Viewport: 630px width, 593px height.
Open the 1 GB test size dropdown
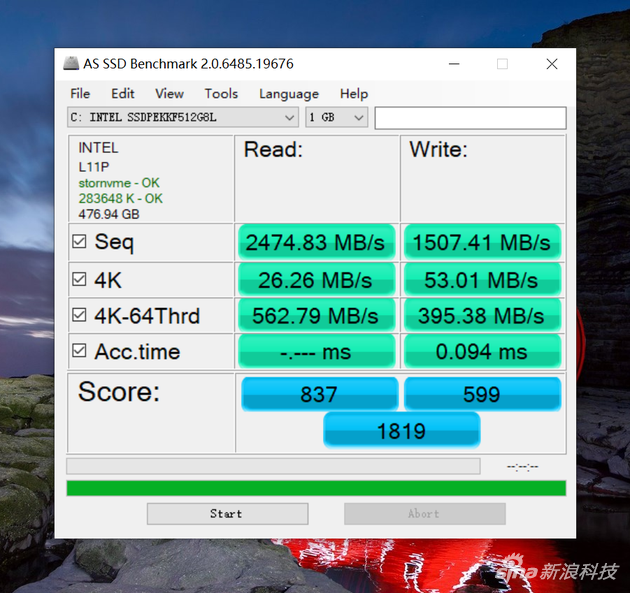[x=337, y=117]
